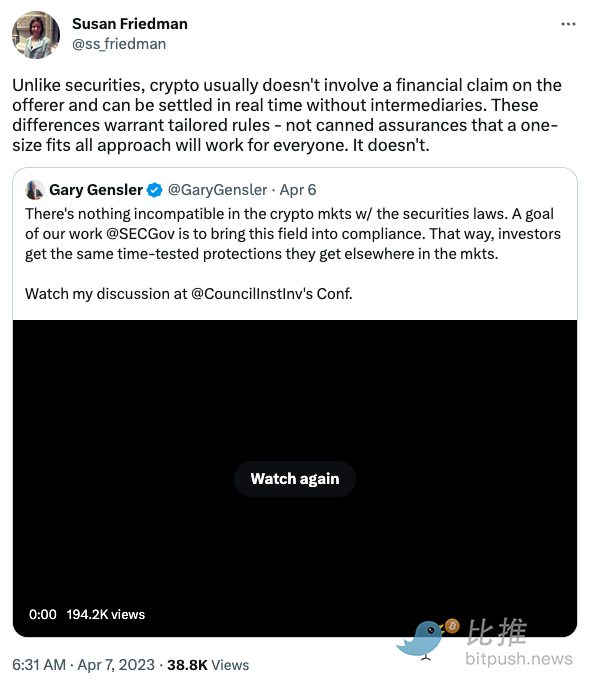Click the Susan Friedman display name

(x=130, y=24)
